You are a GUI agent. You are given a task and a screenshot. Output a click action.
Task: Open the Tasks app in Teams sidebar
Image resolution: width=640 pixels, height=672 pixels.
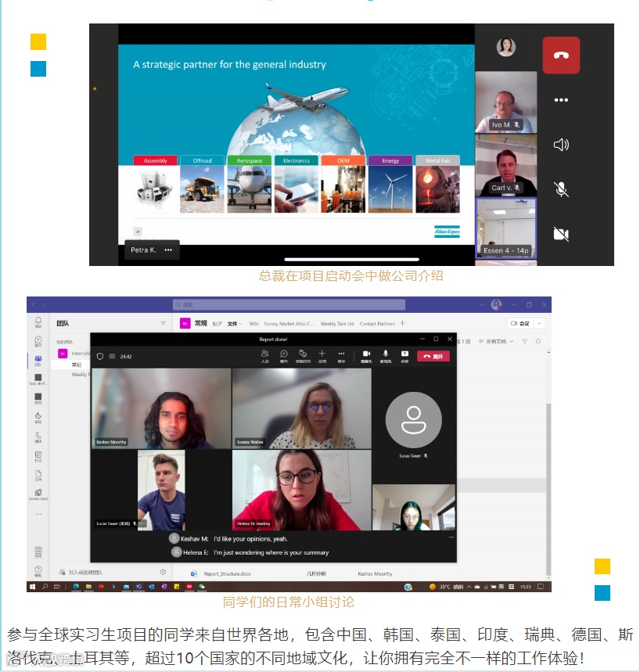(38, 379)
